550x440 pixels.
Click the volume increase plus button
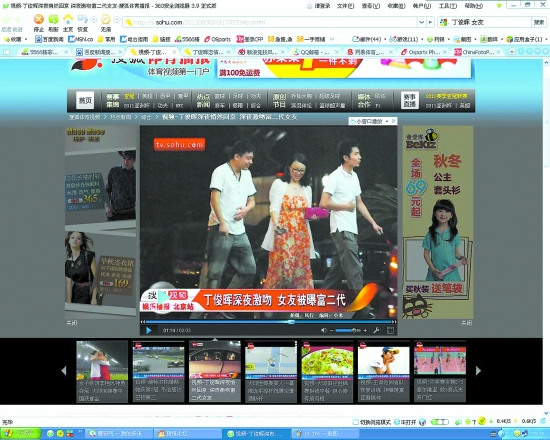click(365, 331)
